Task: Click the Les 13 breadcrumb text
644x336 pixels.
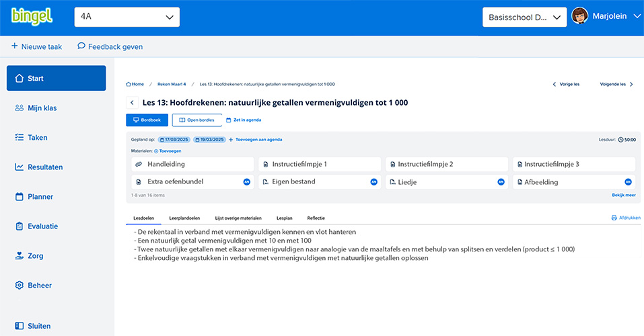Action: coord(267,84)
